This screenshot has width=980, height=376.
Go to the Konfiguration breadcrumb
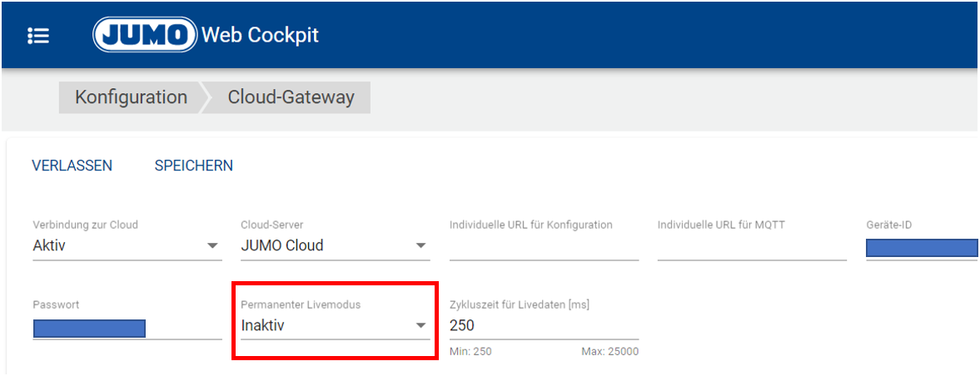(x=131, y=97)
